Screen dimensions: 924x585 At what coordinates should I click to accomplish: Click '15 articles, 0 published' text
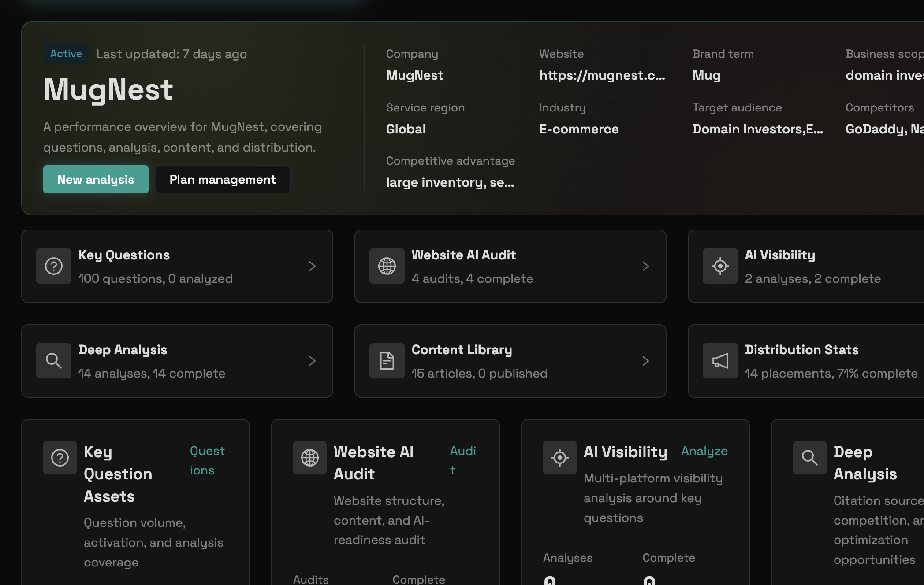(480, 374)
